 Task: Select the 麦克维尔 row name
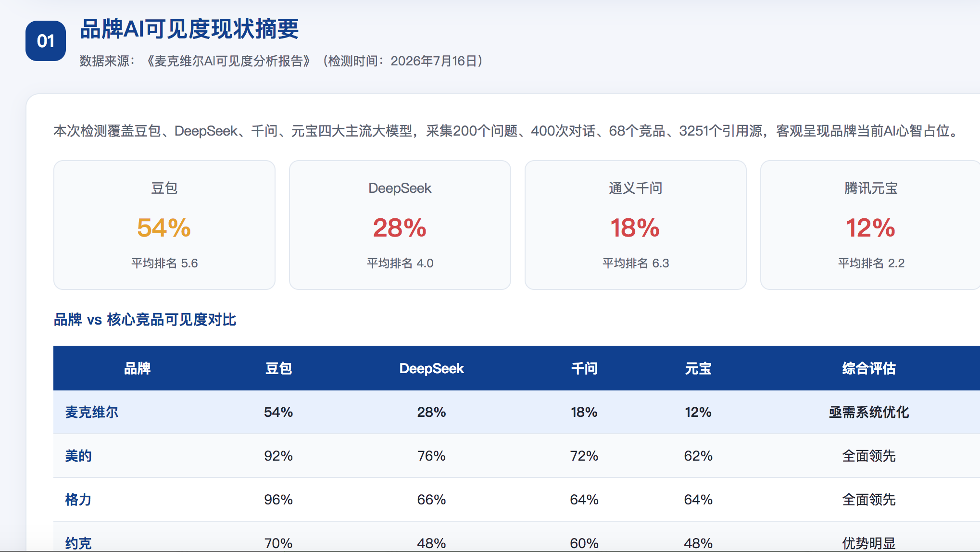pos(92,412)
